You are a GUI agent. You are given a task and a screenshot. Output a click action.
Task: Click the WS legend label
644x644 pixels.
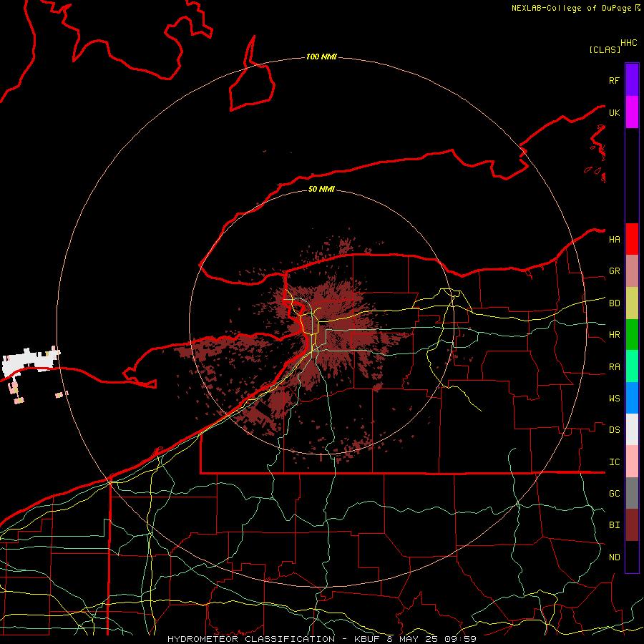pyautogui.click(x=614, y=399)
